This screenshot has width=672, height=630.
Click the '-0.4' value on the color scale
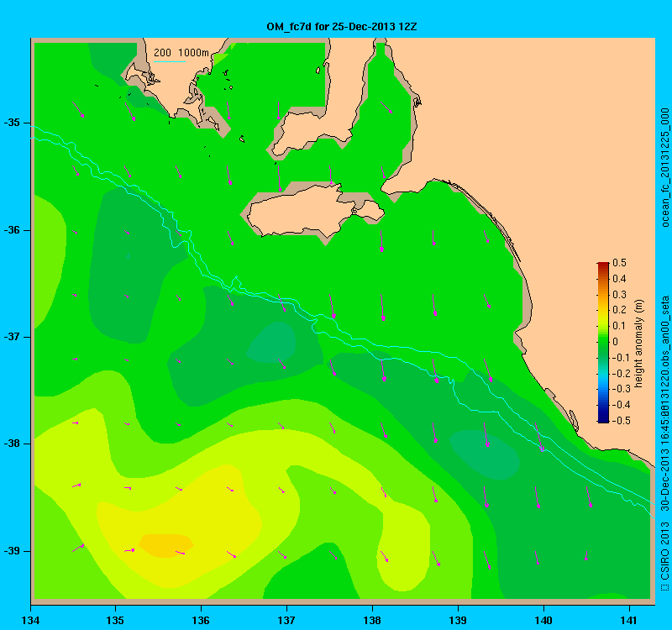tap(620, 405)
